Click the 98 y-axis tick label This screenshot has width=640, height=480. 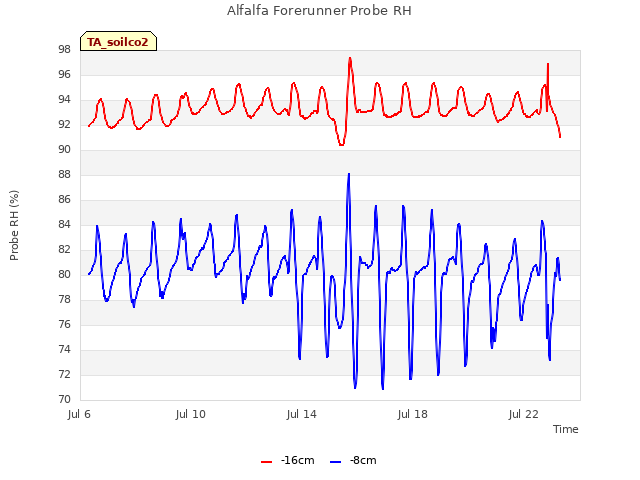click(x=64, y=49)
